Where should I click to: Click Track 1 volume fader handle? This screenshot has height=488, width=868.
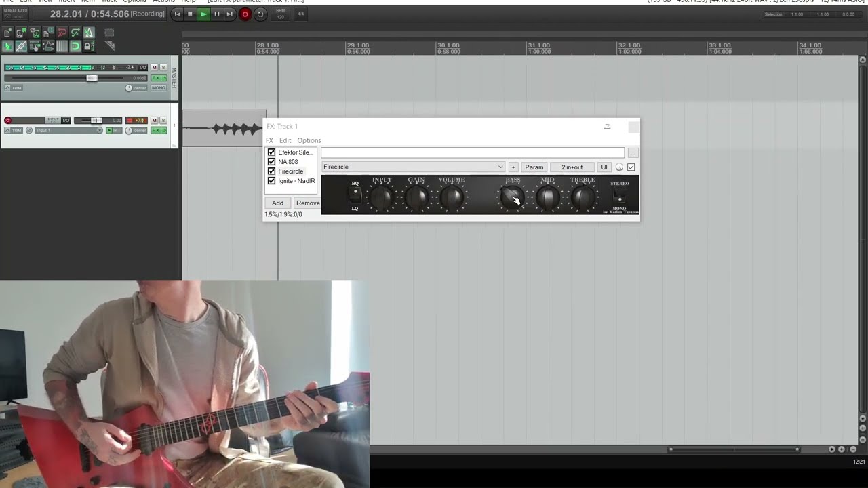96,121
